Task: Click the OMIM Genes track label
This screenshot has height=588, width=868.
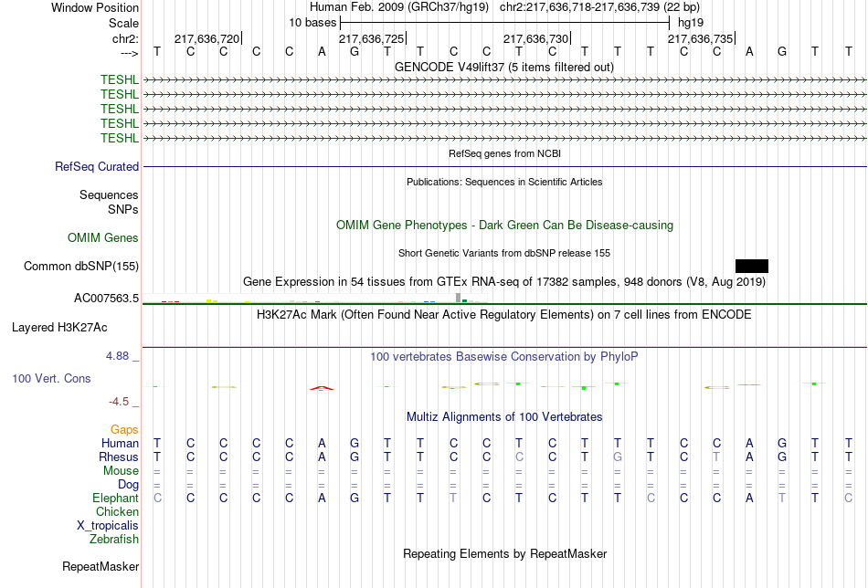Action: tap(103, 238)
